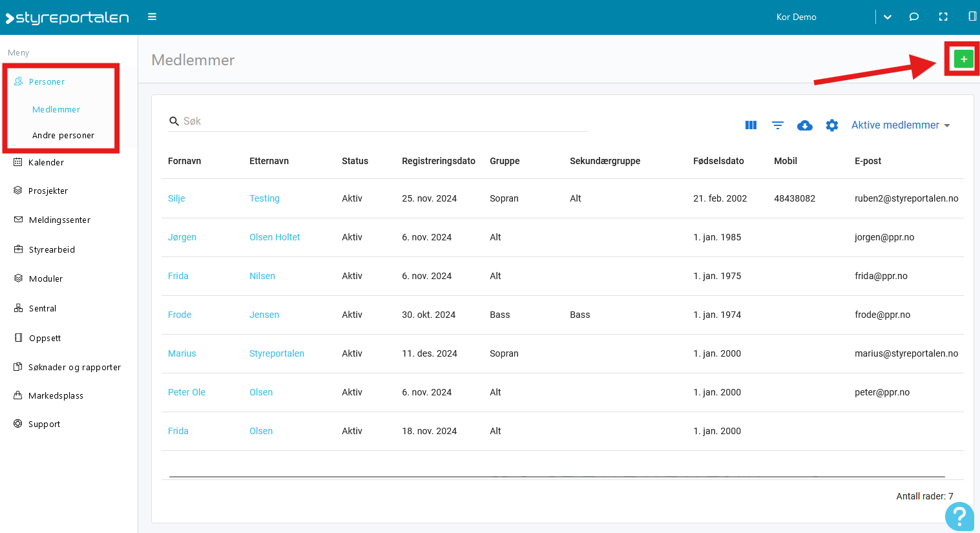Sort by Fødselsdato column header
980x533 pixels.
tap(718, 161)
